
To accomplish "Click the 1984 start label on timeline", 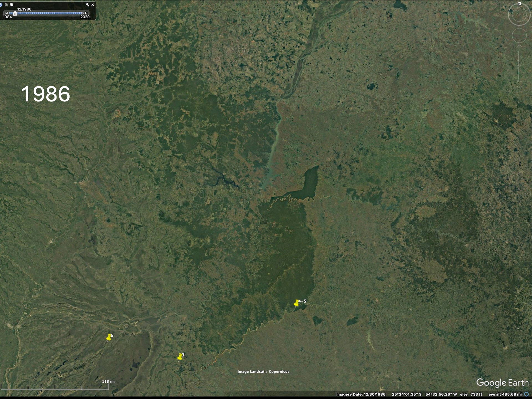I will 7,17.
